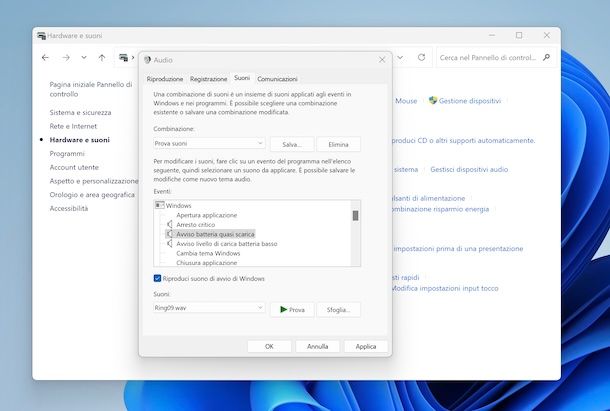This screenshot has height=411, width=610.
Task: Go up one level in Control Panel
Action: (x=102, y=58)
